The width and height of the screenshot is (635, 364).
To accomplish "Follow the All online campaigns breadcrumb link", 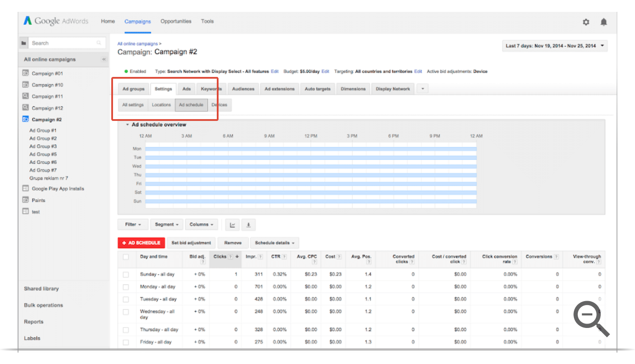I will click(x=138, y=44).
